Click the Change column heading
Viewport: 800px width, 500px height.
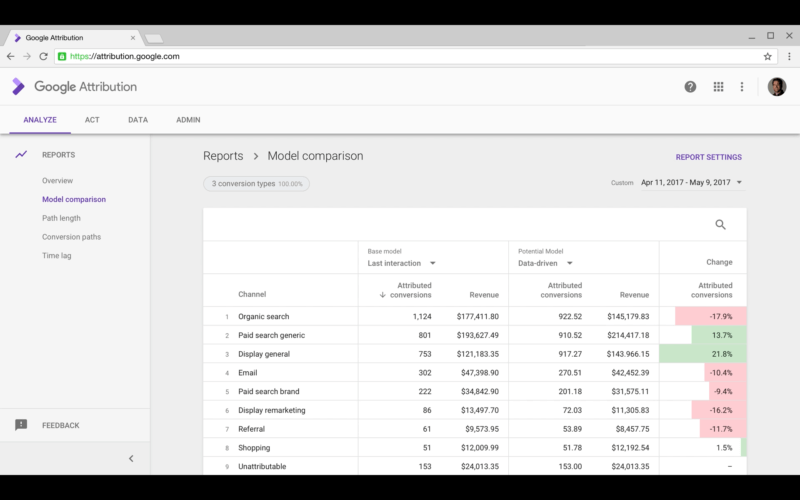719,262
